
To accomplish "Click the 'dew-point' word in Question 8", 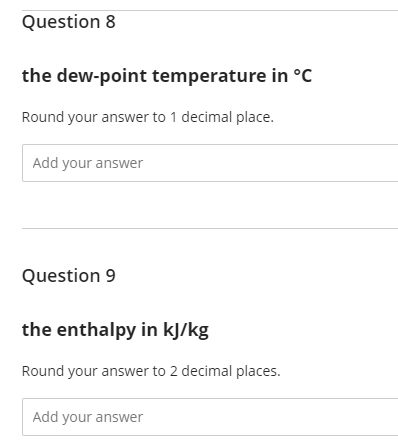I will point(102,76).
